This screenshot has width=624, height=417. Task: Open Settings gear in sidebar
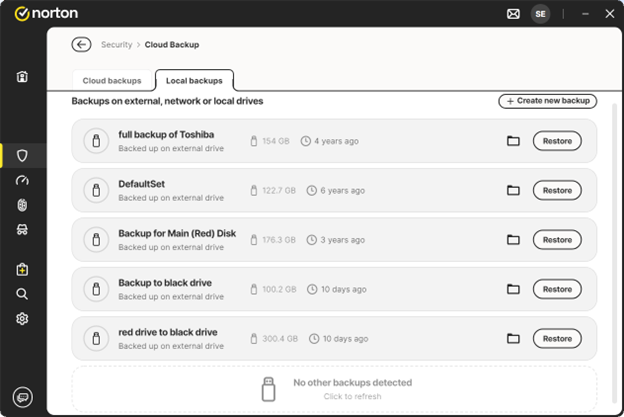[x=22, y=319]
